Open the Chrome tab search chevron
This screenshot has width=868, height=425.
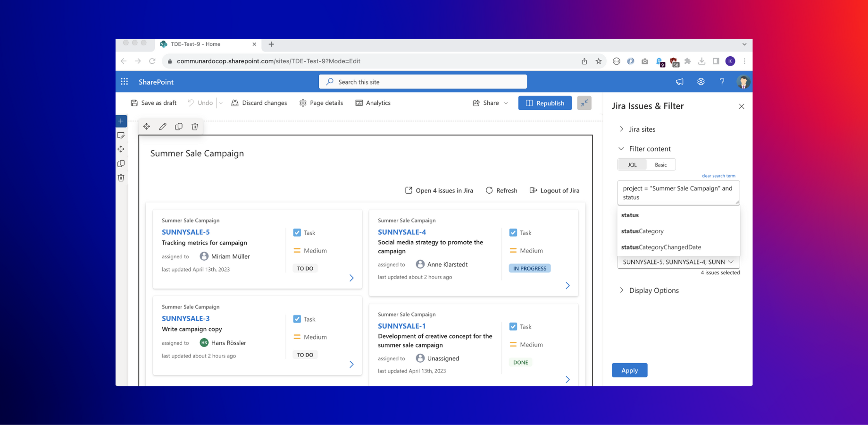click(x=744, y=44)
